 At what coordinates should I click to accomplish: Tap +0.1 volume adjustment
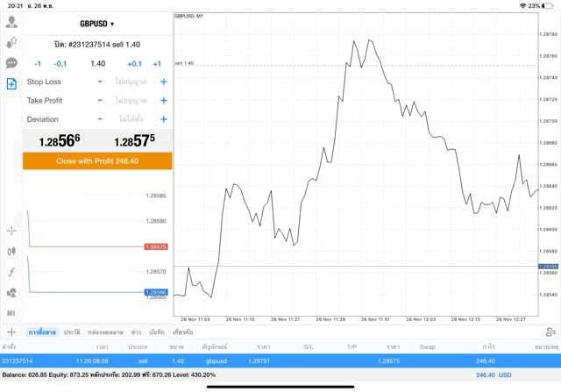[x=134, y=63]
